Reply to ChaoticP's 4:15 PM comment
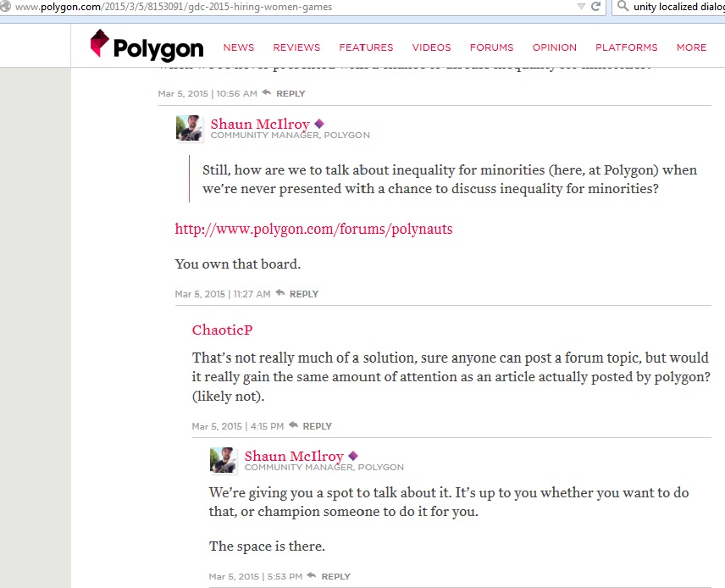 coord(317,426)
